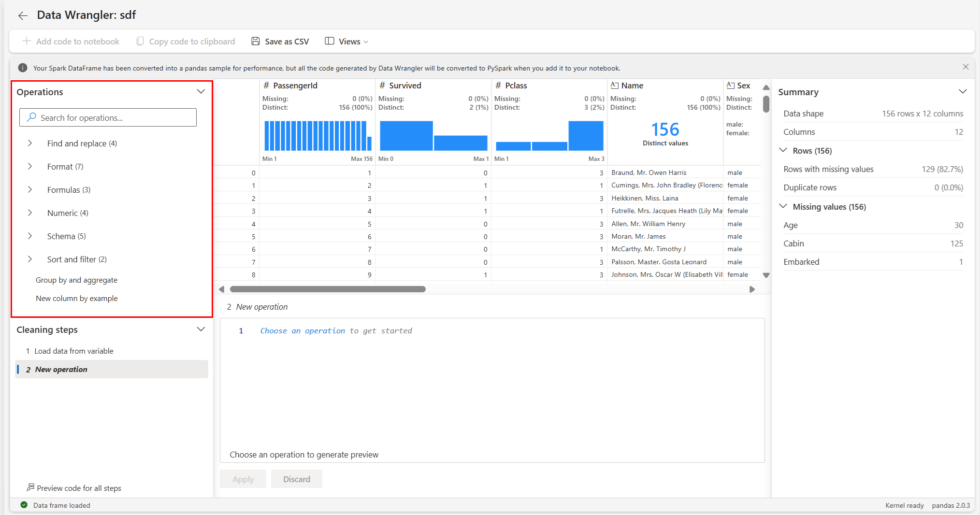This screenshot has height=515, width=980.
Task: Click the clipboard icon of Copy code
Action: (140, 41)
